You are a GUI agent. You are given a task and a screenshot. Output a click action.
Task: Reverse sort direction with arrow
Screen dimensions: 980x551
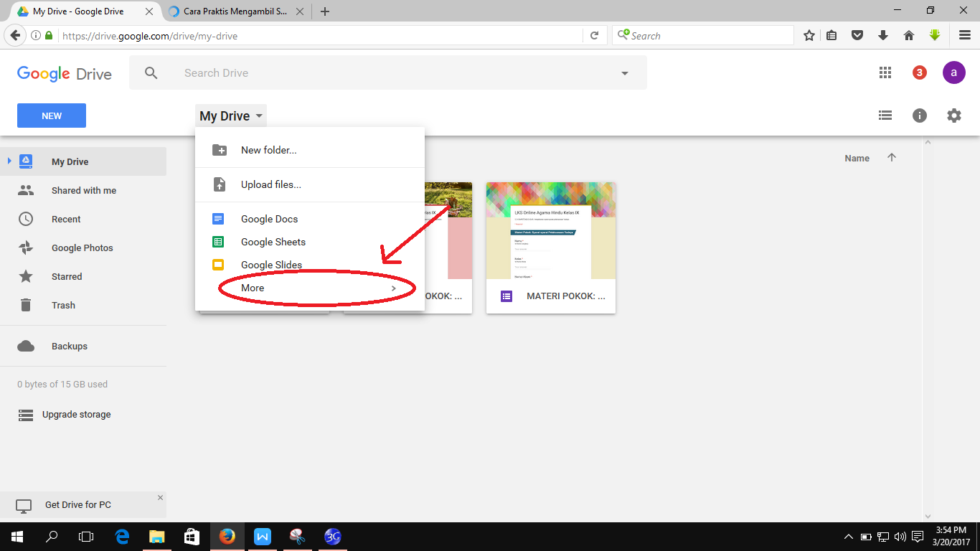pyautogui.click(x=892, y=158)
